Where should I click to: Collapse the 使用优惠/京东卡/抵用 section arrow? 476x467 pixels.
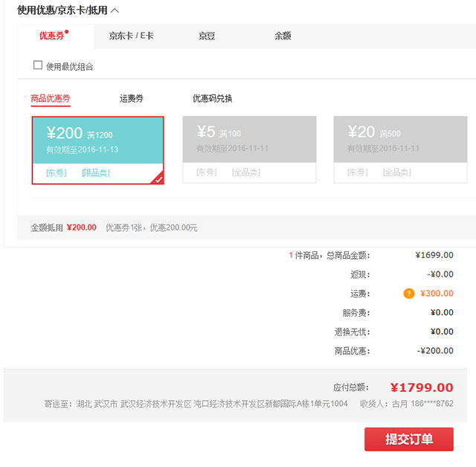click(x=115, y=10)
